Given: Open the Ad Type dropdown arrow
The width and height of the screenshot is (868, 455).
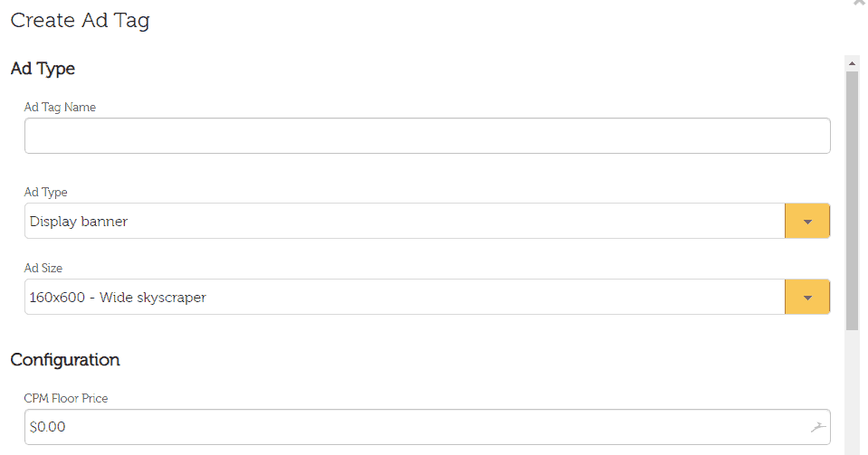Looking at the screenshot, I should coord(807,222).
